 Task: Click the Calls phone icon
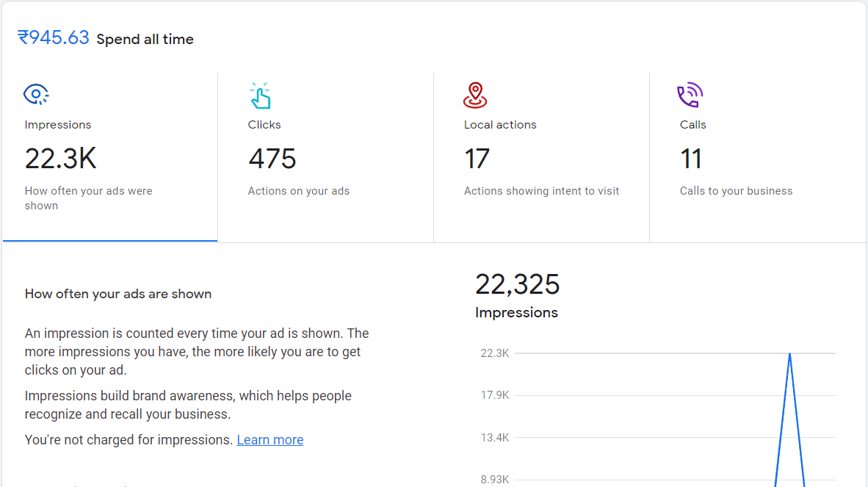tap(690, 95)
